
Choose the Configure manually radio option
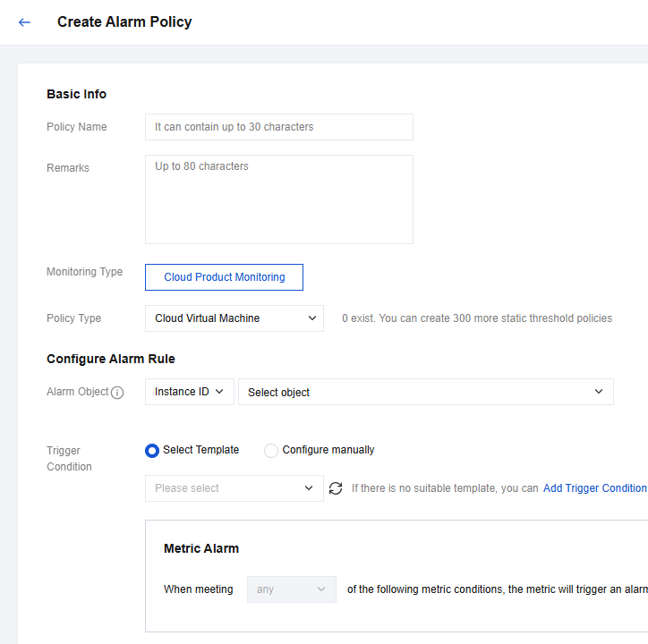(x=271, y=450)
